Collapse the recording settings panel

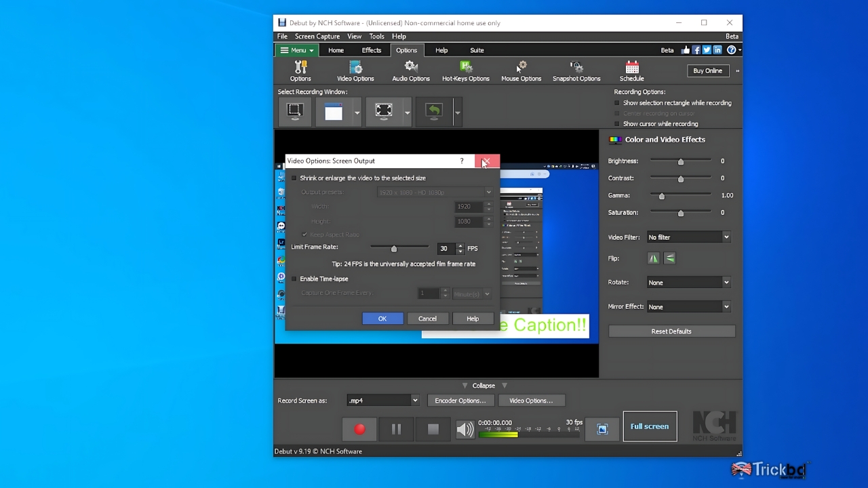[x=484, y=386]
